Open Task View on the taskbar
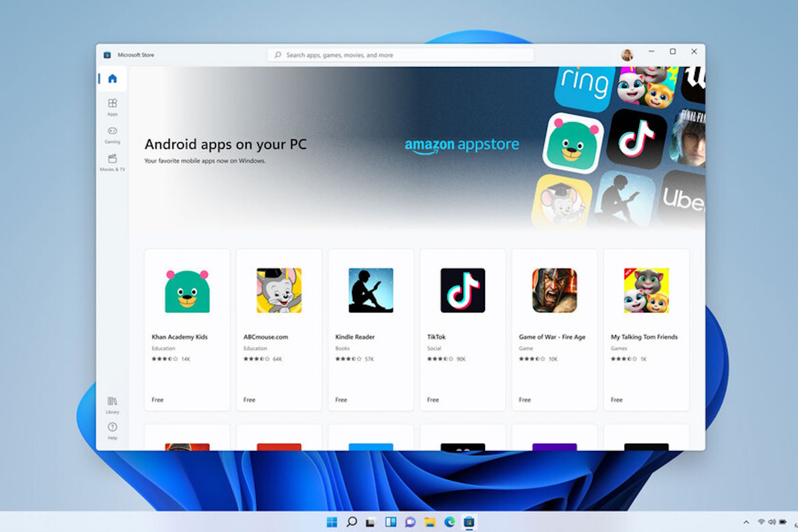This screenshot has width=798, height=532. 370,522
